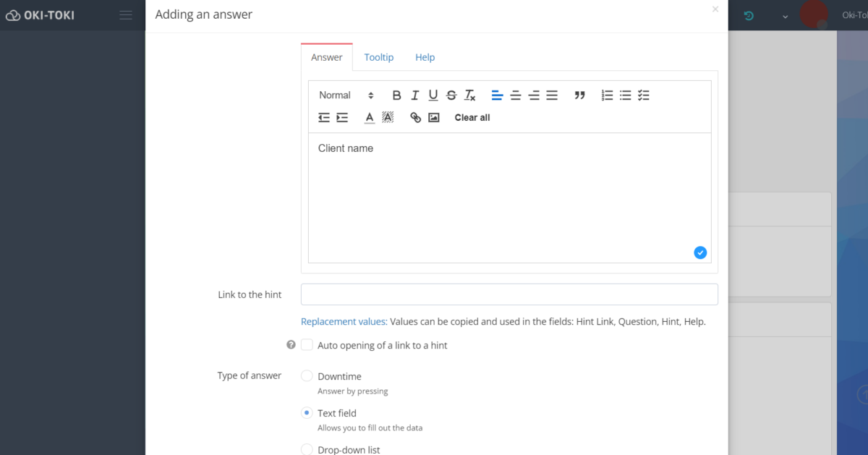
Task: Apply strikethrough formatting
Action: pos(451,95)
